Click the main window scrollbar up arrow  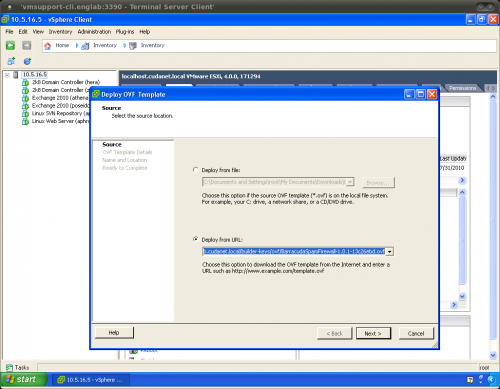(x=493, y=97)
